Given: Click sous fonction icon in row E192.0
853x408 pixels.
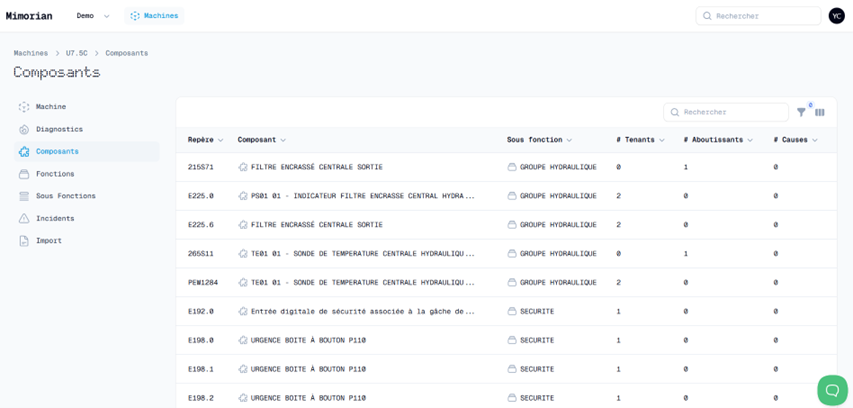Looking at the screenshot, I should click(x=512, y=311).
